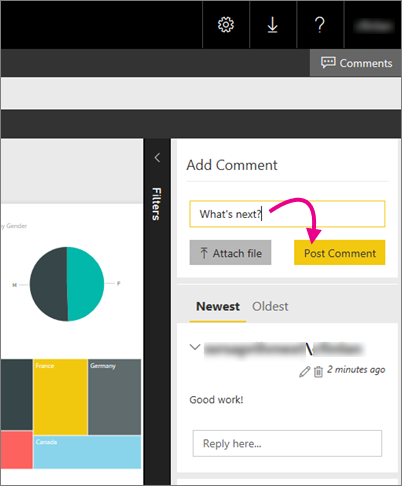Select the gray Germany treemap tile
Image resolution: width=402 pixels, height=486 pixels.
coord(114,397)
